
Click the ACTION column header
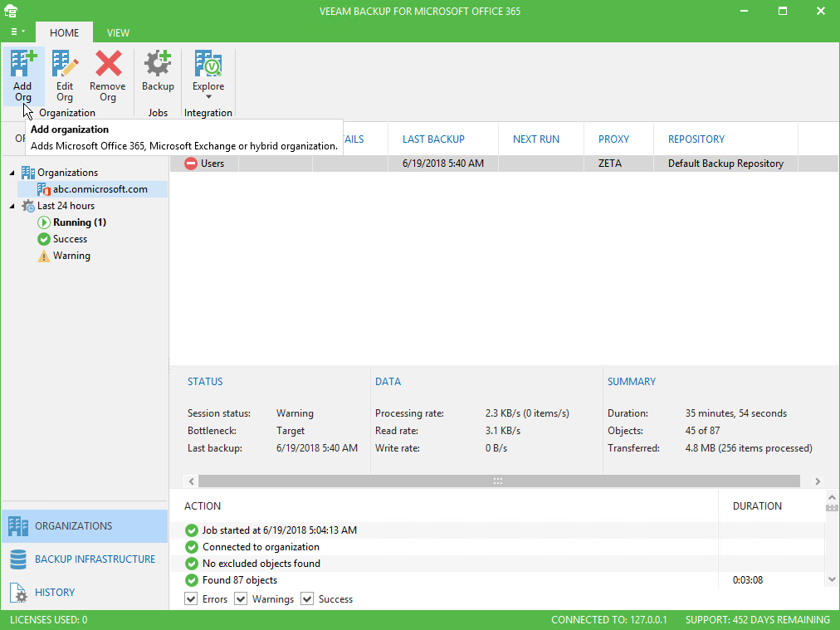(x=203, y=506)
